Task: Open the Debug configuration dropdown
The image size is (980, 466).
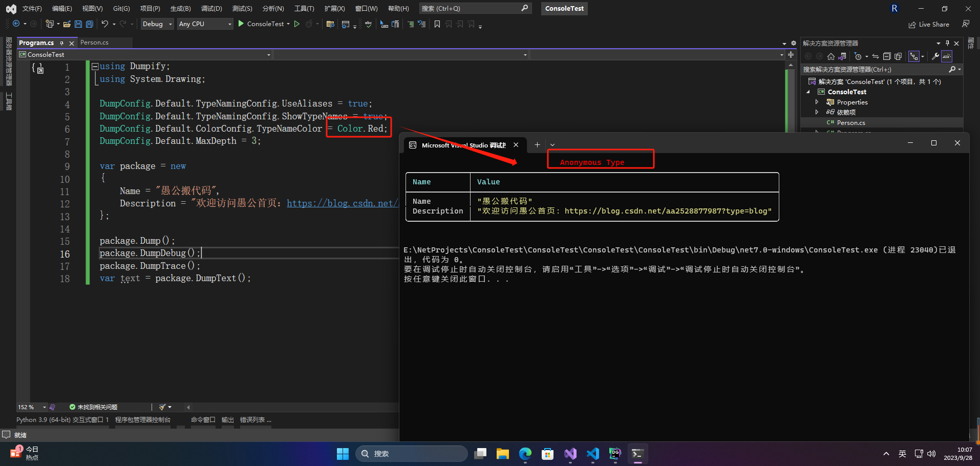Action: coord(157,24)
